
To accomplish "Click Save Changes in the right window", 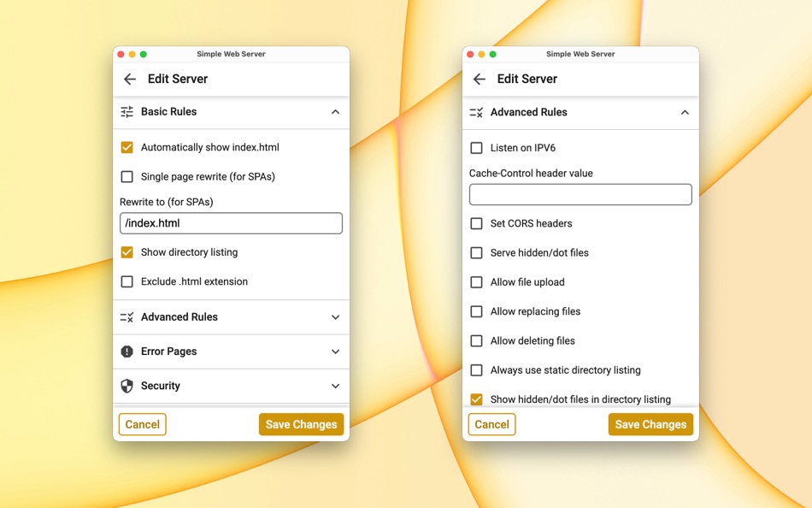I will [651, 424].
